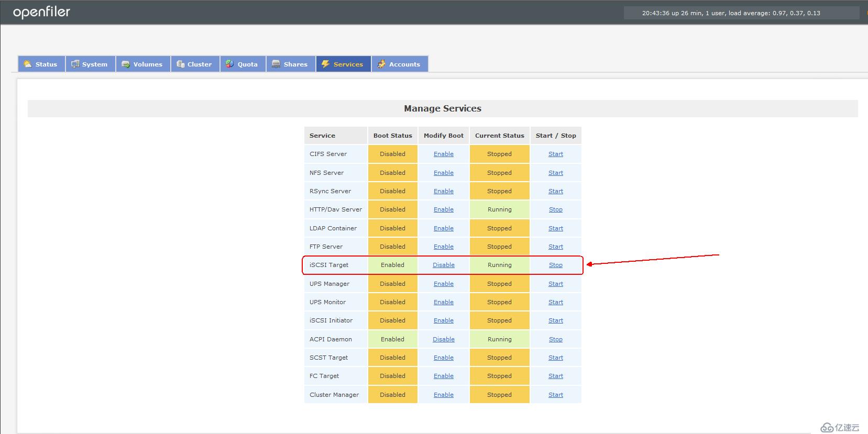868x434 pixels.
Task: Open the Accounts tab
Action: pyautogui.click(x=400, y=64)
